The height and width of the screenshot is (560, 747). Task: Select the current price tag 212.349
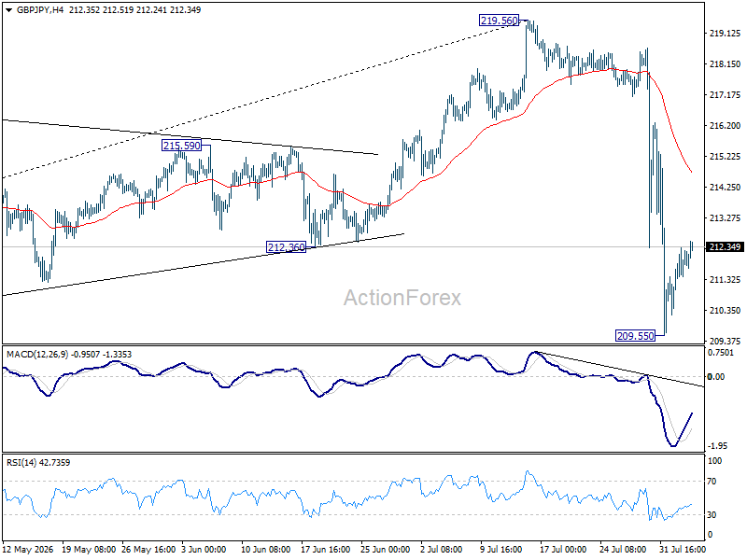(x=725, y=246)
